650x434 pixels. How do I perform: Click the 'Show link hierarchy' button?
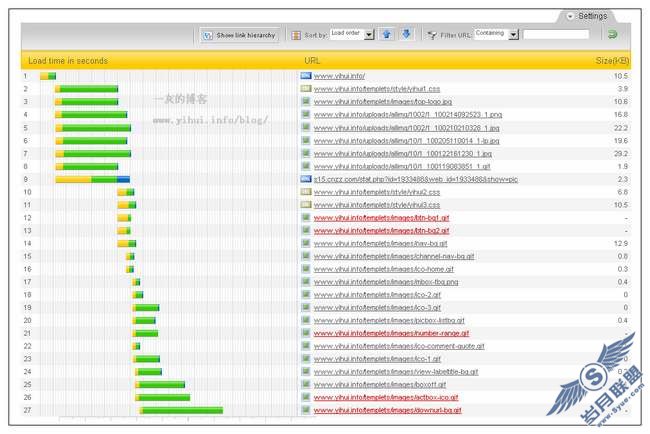coord(240,35)
